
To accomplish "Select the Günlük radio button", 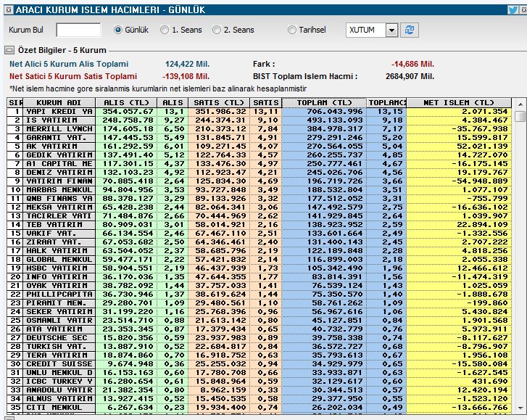I will pyautogui.click(x=118, y=30).
